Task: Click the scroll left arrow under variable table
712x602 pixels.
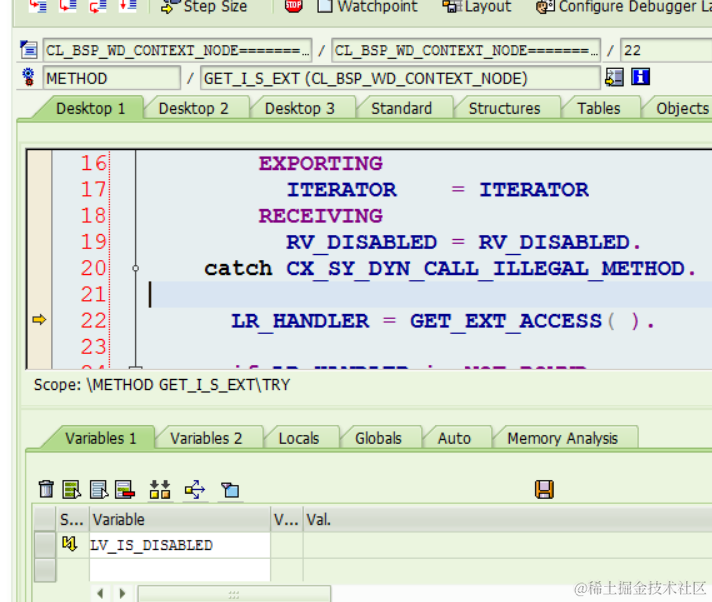Action: pos(100,593)
